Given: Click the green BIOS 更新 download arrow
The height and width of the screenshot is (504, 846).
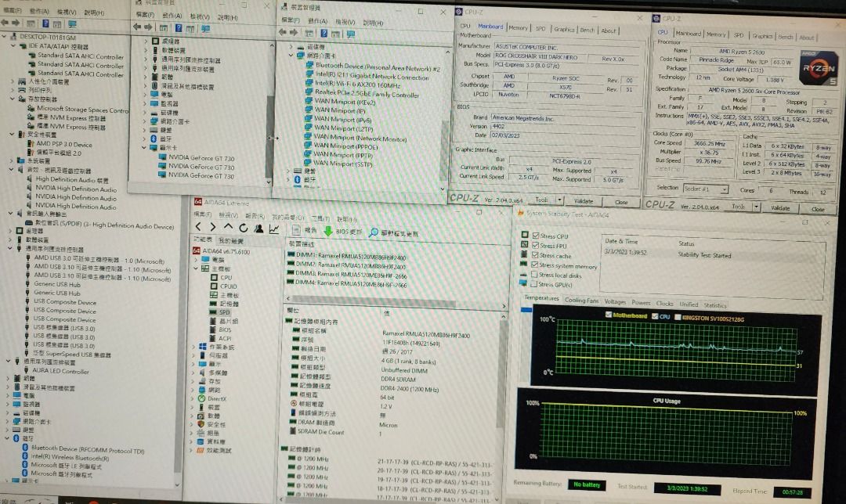Looking at the screenshot, I should pos(327,231).
